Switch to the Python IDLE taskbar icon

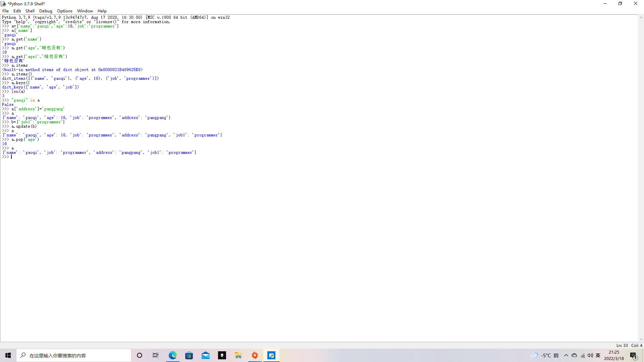click(x=271, y=355)
